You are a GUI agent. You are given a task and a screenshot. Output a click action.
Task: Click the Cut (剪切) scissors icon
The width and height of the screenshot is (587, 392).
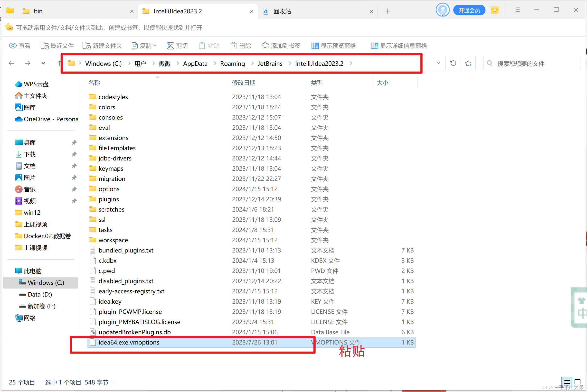(x=170, y=46)
